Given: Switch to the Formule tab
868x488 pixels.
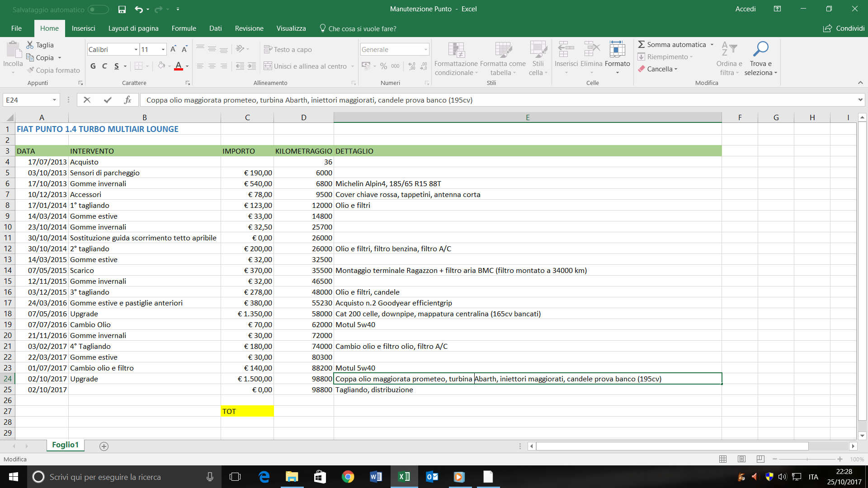Looking at the screenshot, I should pyautogui.click(x=184, y=28).
